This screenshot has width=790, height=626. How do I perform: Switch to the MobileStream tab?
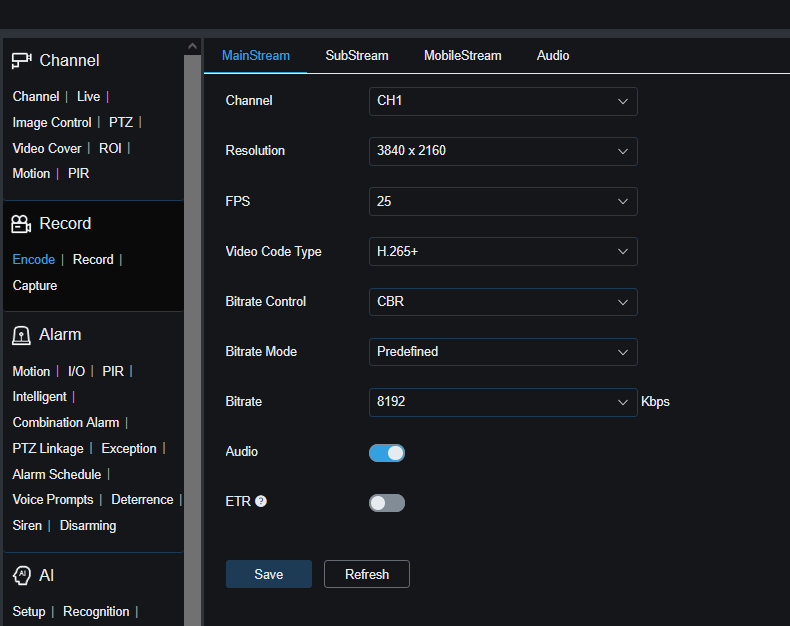[x=462, y=56]
